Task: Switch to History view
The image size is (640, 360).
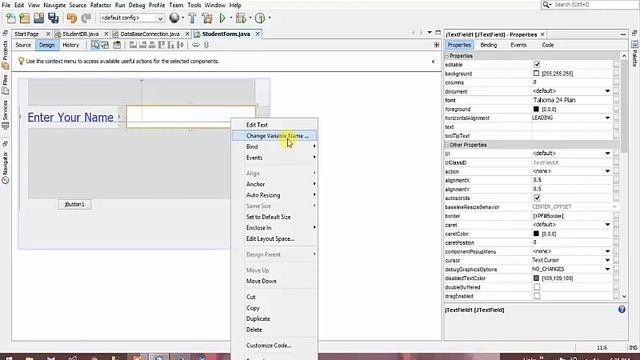Action: pos(71,45)
